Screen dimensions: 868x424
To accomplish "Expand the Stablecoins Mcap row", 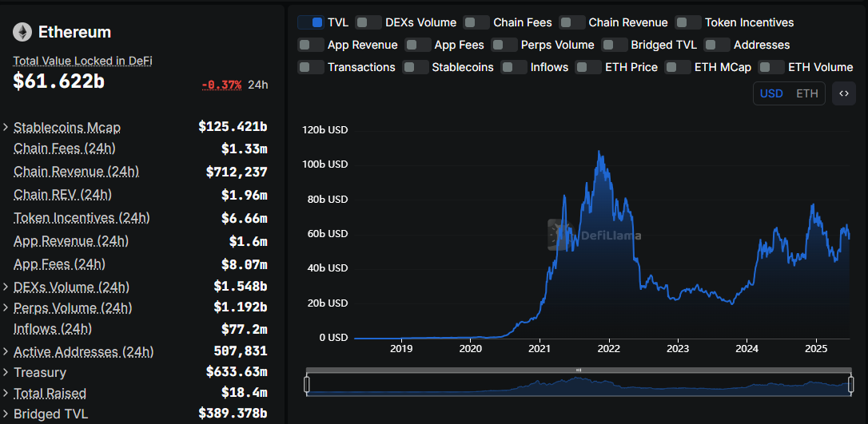I will tap(6, 127).
